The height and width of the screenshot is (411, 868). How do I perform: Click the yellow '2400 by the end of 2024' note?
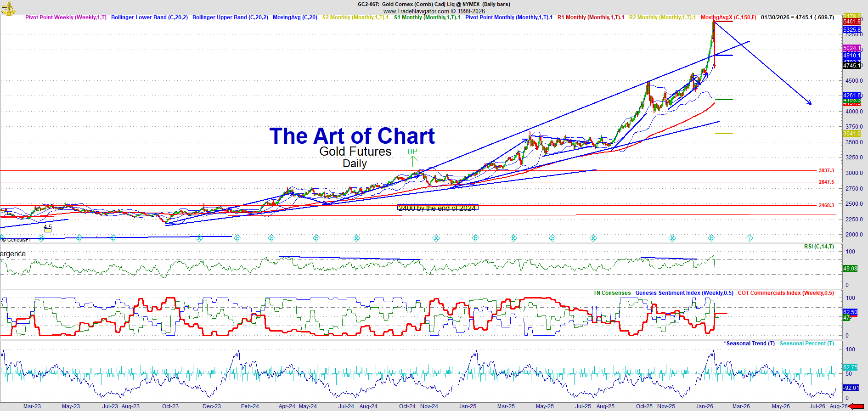[437, 208]
